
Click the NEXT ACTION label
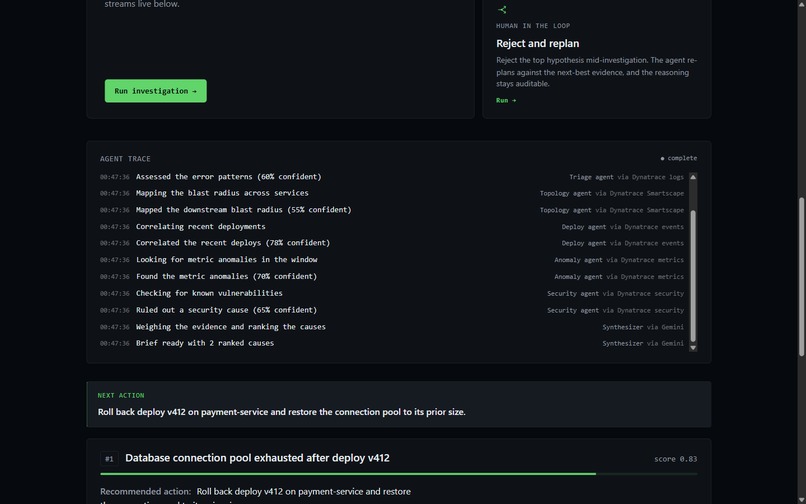coord(121,395)
